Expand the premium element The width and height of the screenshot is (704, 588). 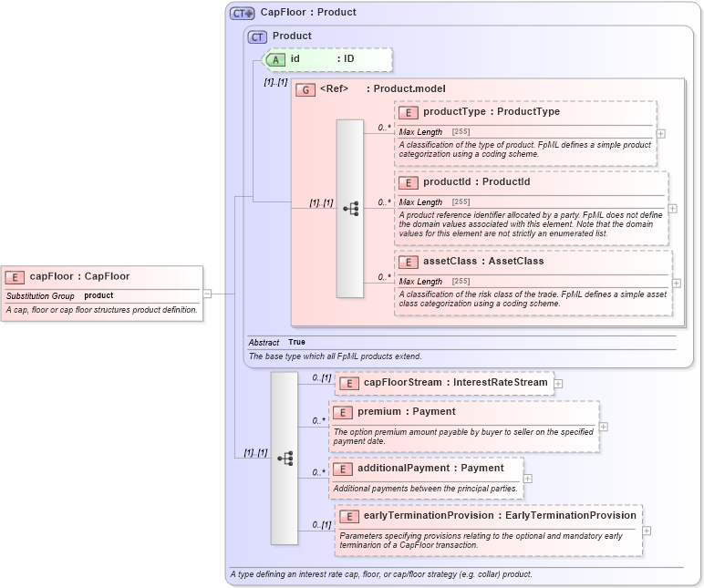coord(604,427)
